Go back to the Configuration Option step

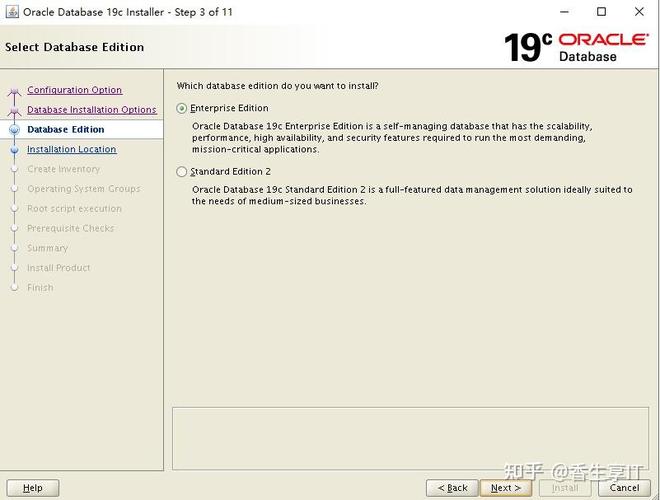point(74,90)
